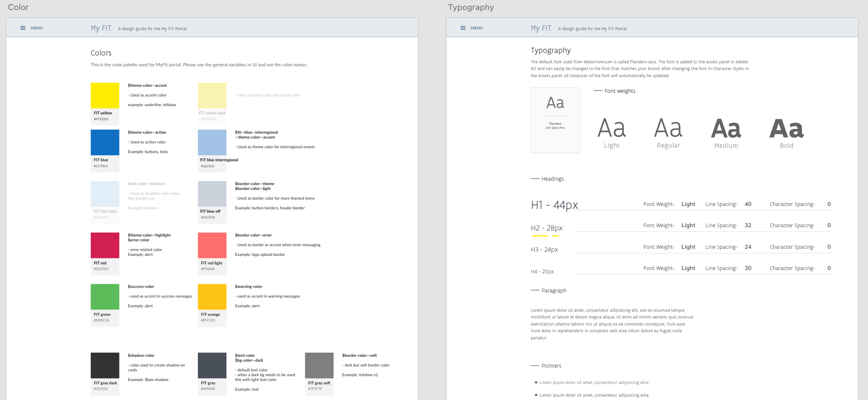Click the Lorem ipsum paragraph sample
Viewport: 868px width, 400px height.
(x=612, y=324)
